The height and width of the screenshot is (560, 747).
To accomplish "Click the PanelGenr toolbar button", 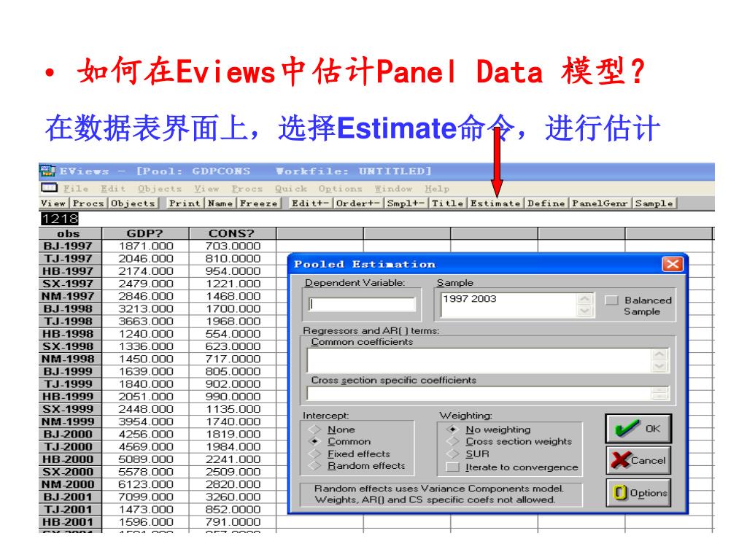I will coord(600,203).
